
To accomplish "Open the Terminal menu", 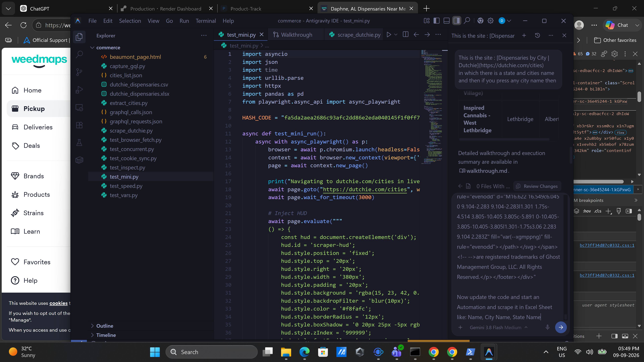I will tap(206, 21).
